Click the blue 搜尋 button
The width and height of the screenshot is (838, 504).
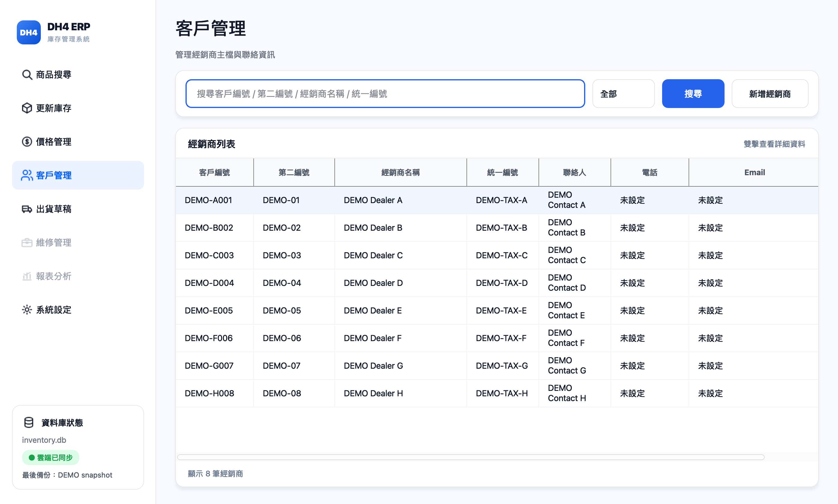coord(693,94)
